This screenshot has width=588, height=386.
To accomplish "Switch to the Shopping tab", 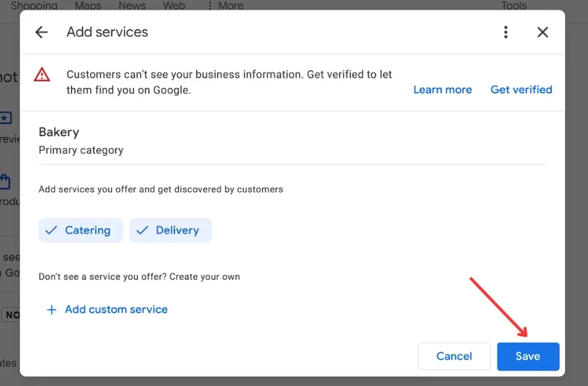I will click(34, 6).
